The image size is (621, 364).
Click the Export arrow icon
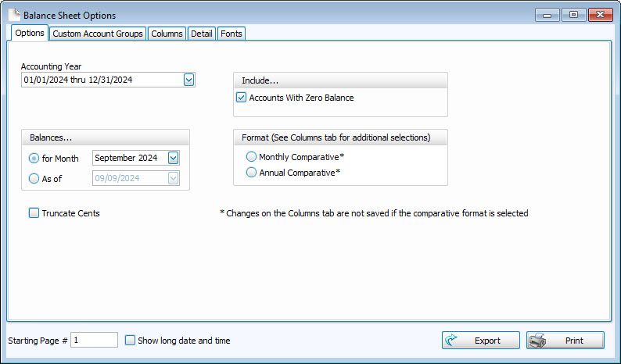tap(451, 341)
